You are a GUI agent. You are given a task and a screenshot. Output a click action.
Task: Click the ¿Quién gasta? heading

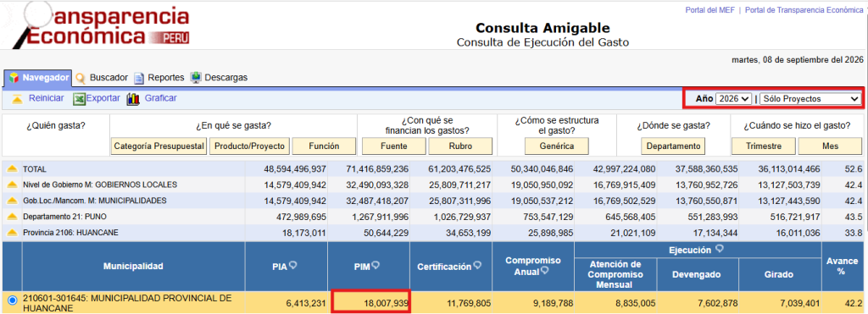coord(56,125)
